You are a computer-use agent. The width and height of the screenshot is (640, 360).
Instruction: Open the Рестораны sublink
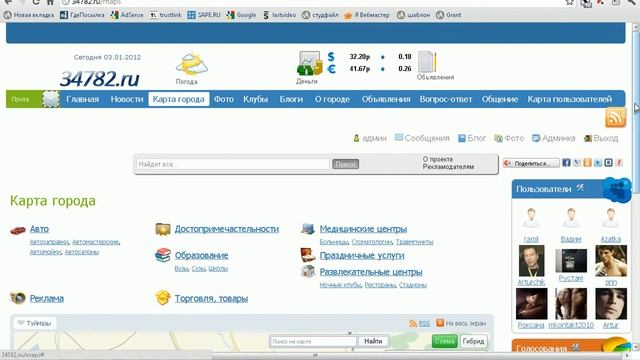coord(380,285)
